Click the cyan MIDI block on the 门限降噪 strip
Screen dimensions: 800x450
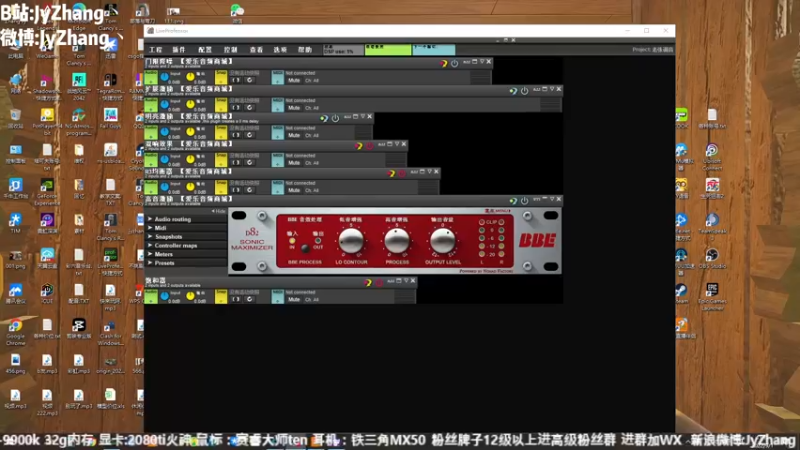(278, 77)
